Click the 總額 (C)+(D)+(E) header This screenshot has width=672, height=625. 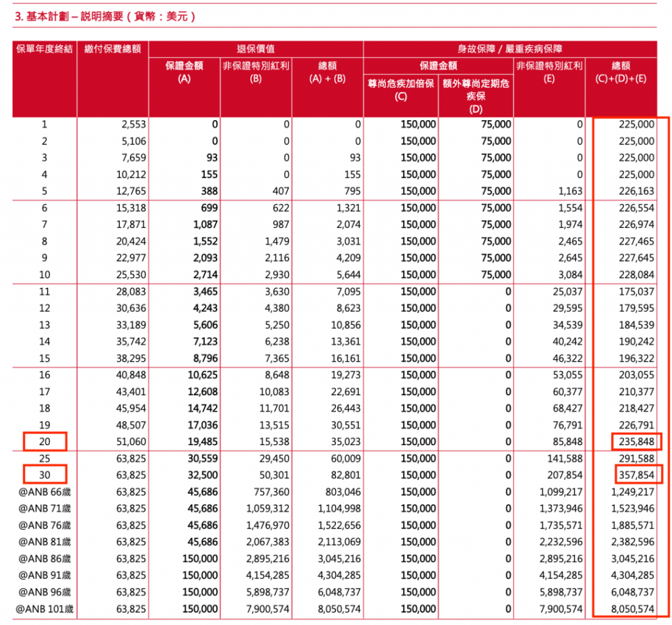621,72
